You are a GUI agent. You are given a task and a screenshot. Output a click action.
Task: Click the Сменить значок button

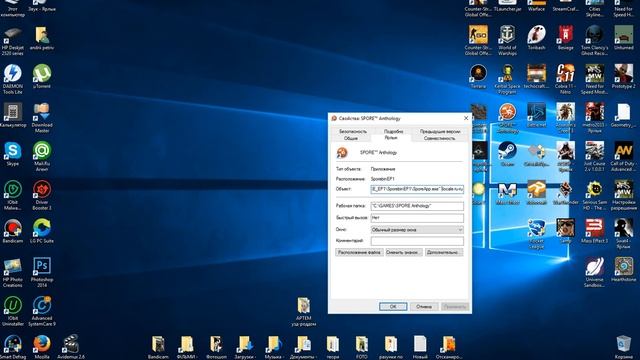pyautogui.click(x=403, y=252)
